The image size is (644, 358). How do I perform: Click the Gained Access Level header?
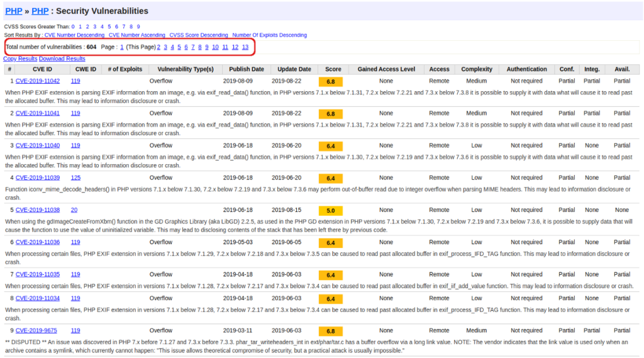tap(386, 69)
